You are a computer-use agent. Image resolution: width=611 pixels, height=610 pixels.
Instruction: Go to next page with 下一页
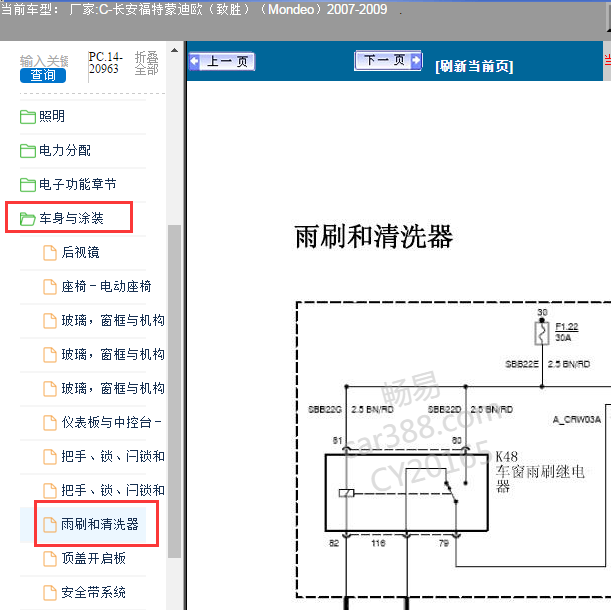pyautogui.click(x=388, y=60)
